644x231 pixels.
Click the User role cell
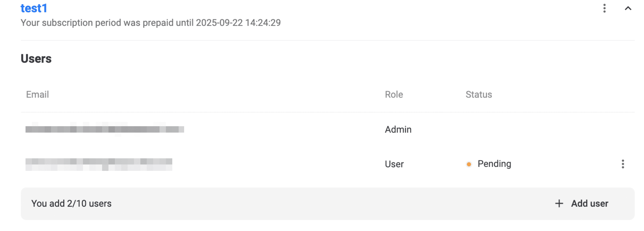(x=394, y=164)
